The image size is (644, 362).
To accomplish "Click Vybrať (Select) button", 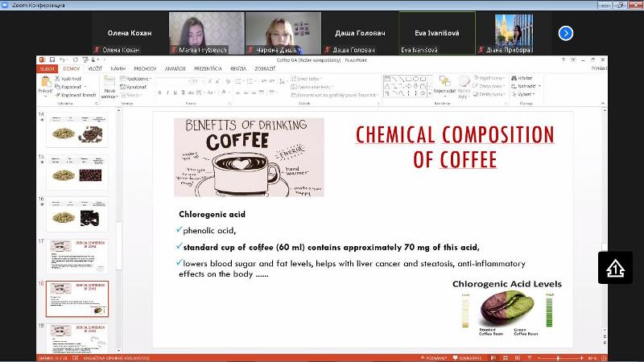I will click(x=523, y=94).
